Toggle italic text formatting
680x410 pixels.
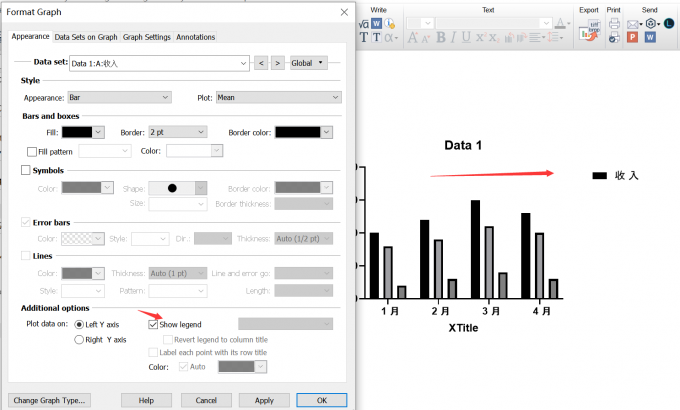pyautogui.click(x=453, y=38)
